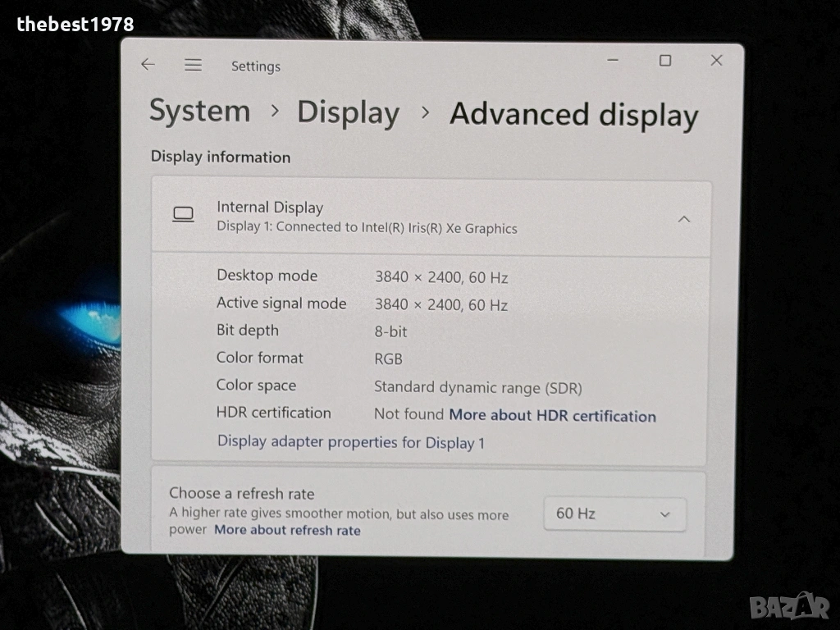Select the Internal Display title text
The image size is (840, 630).
click(270, 208)
